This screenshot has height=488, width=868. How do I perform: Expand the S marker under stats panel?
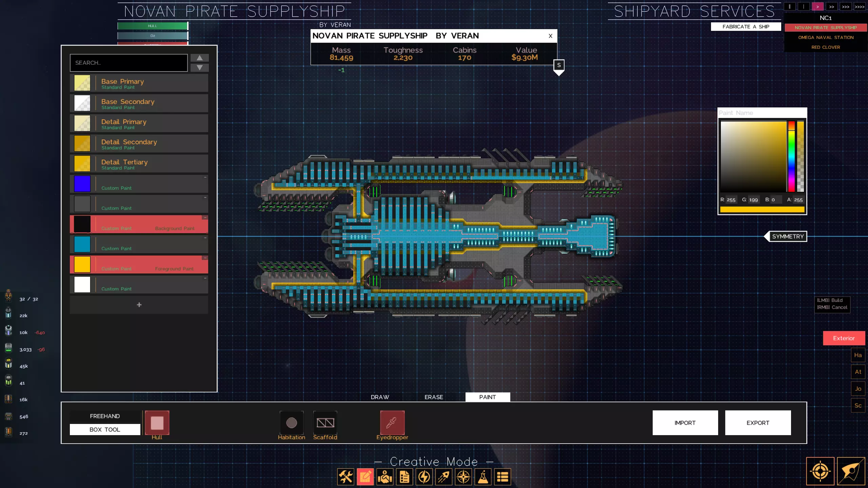click(x=559, y=65)
